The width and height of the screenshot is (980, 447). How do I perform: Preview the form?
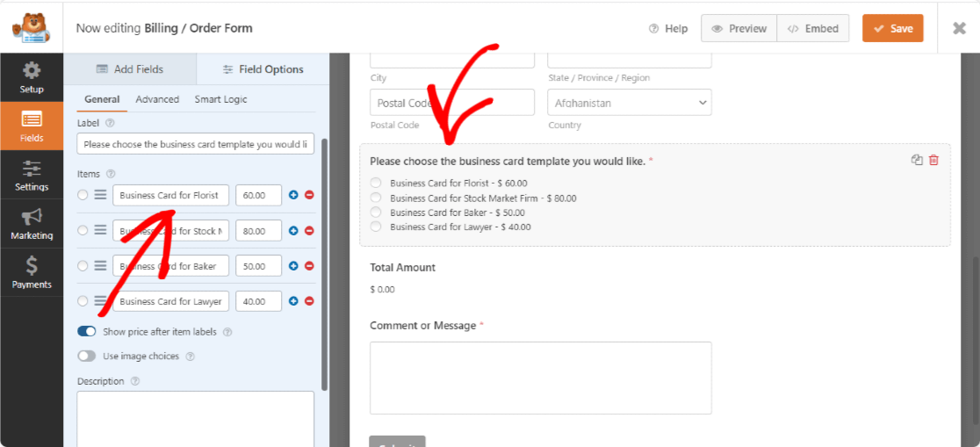click(739, 29)
